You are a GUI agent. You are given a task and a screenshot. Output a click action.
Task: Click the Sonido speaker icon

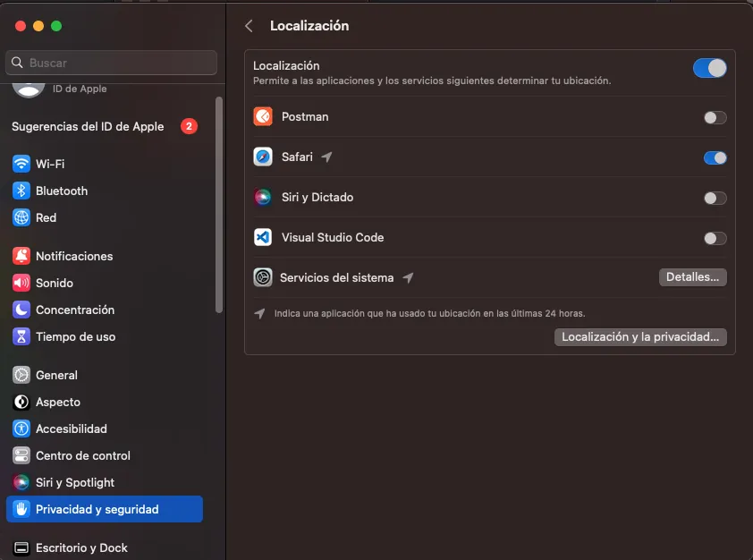[21, 283]
